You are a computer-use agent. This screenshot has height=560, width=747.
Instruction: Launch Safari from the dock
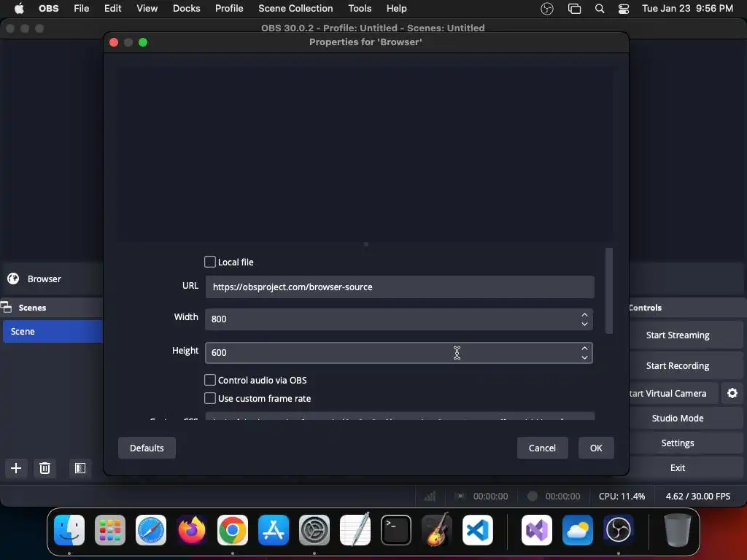coord(151,530)
